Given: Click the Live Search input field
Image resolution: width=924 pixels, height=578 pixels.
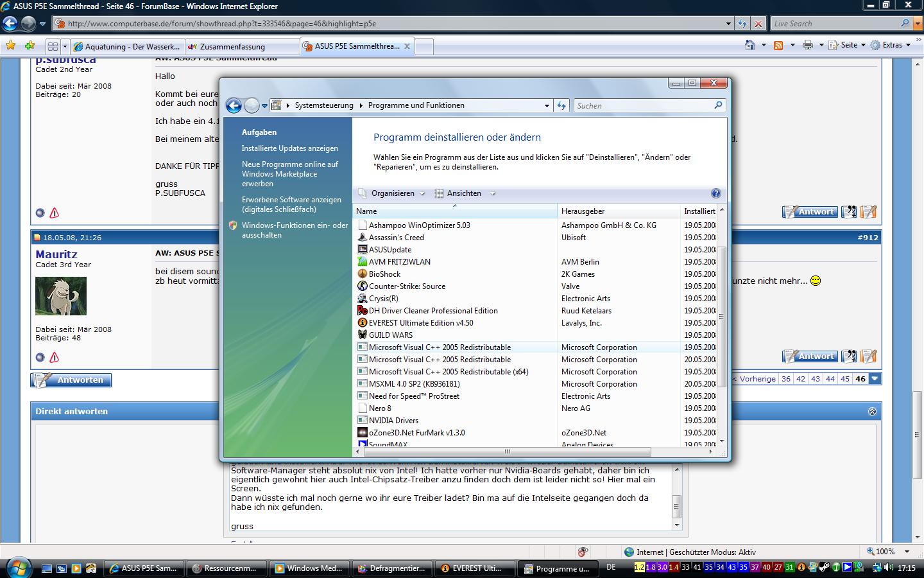Looking at the screenshot, I should [x=834, y=24].
